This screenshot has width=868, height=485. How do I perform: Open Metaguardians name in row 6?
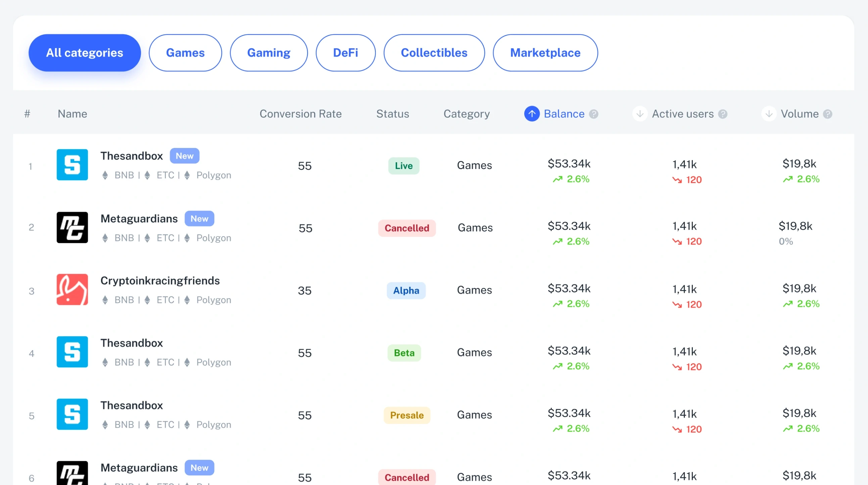coord(139,468)
